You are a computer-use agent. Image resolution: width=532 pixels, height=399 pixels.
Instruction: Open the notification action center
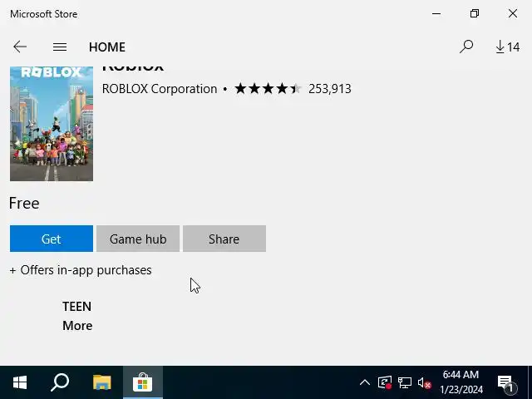pyautogui.click(x=506, y=383)
